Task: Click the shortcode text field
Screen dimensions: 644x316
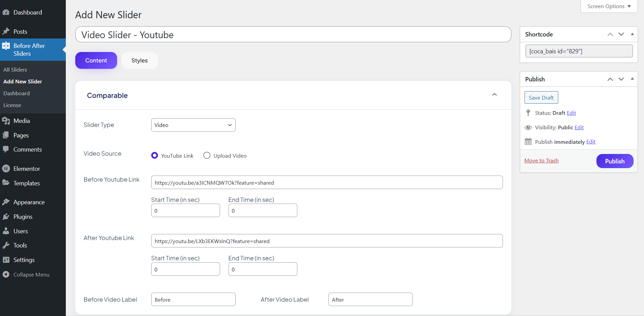Action: (579, 51)
